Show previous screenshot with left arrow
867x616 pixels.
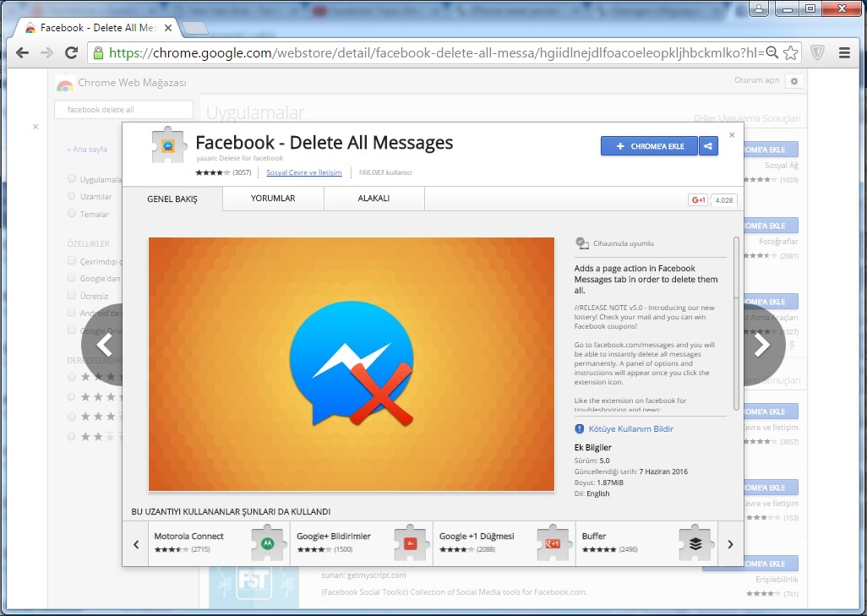(105, 345)
